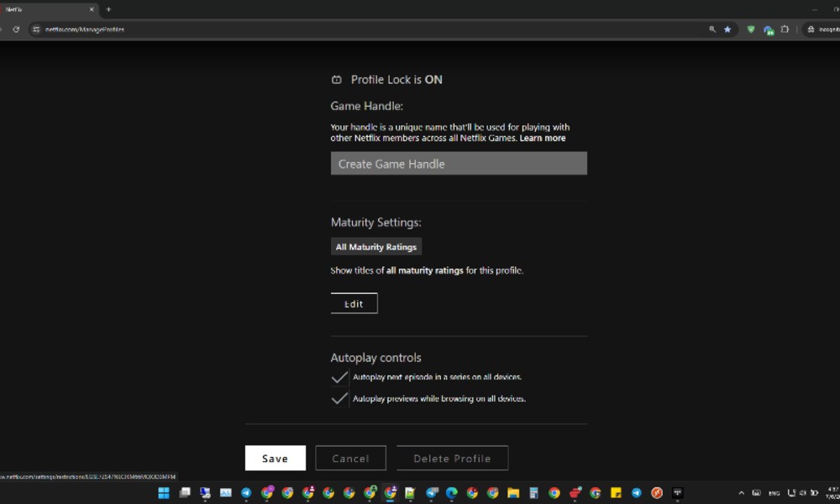840x504 pixels.
Task: Show hidden system tray icons
Action: click(x=742, y=493)
